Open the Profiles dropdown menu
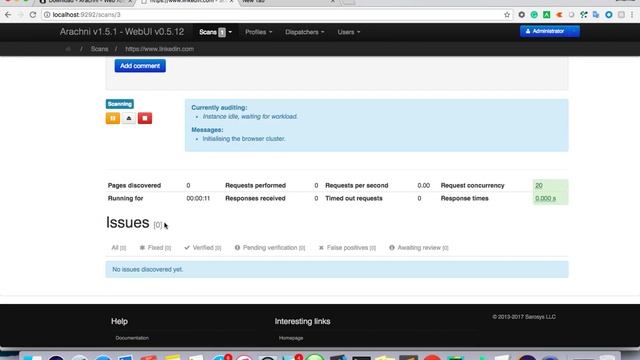640x360 pixels. [x=258, y=32]
